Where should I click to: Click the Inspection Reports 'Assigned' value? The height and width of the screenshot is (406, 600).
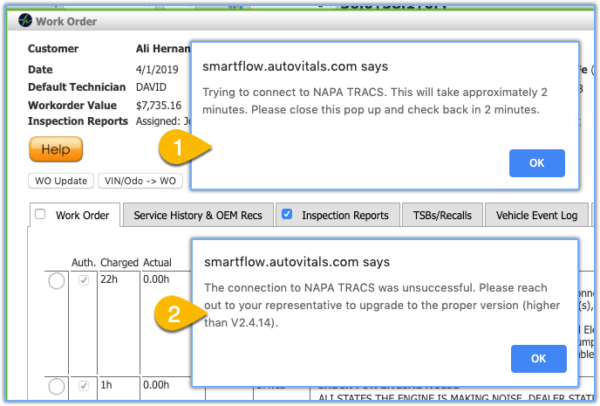tap(163, 121)
